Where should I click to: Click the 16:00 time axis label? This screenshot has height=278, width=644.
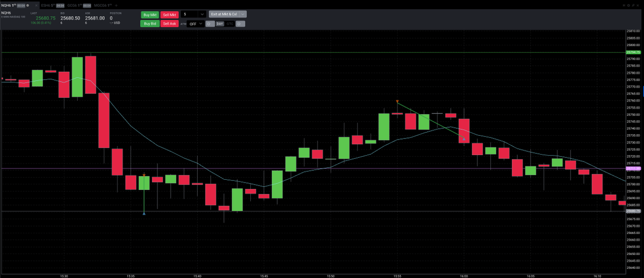464,275
